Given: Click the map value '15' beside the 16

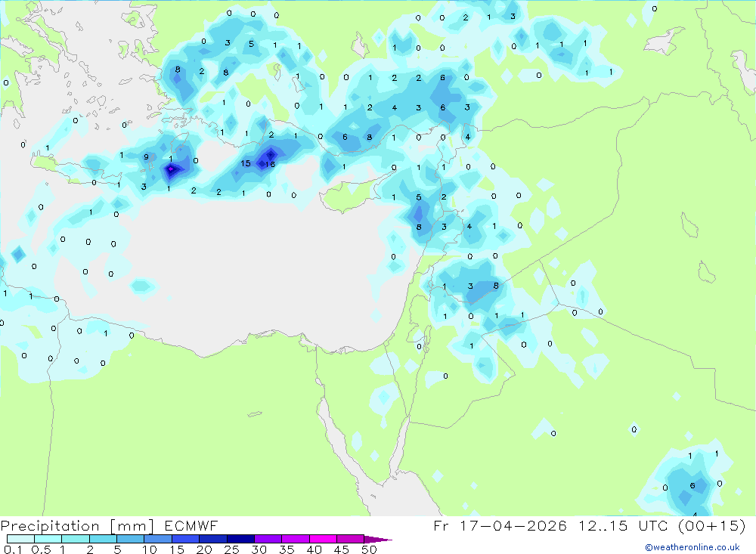Looking at the screenshot, I should pyautogui.click(x=246, y=163).
